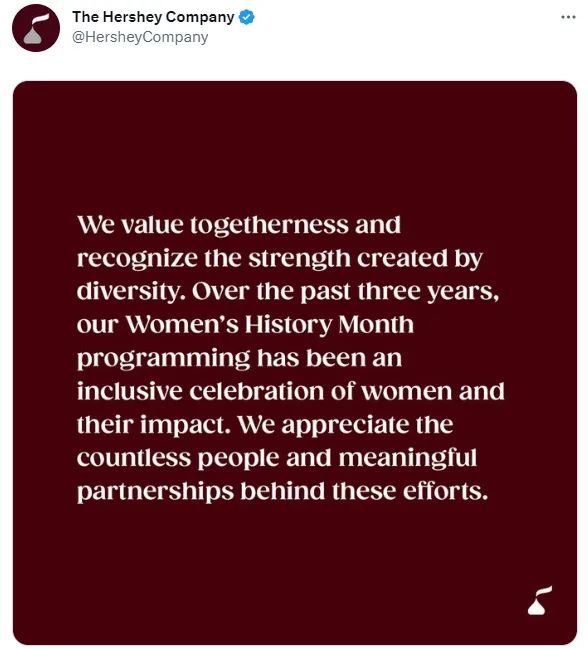Click the Hershey Kiss logo in image corner

[x=539, y=601]
